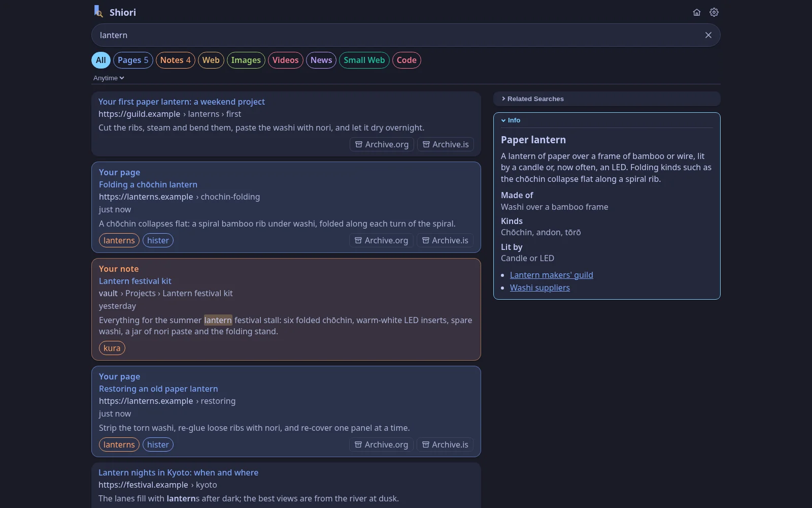Image resolution: width=812 pixels, height=508 pixels.
Task: Open Archive.org for first paper lantern result
Action: (382, 144)
